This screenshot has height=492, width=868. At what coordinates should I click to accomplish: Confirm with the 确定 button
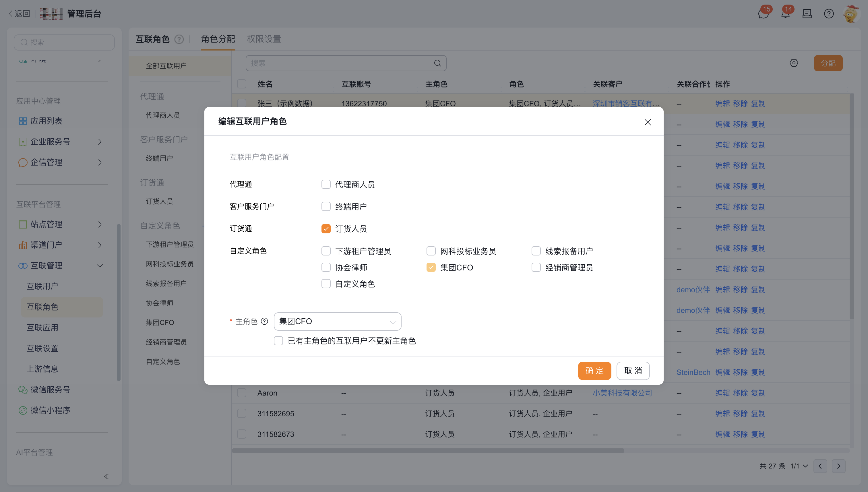point(594,371)
